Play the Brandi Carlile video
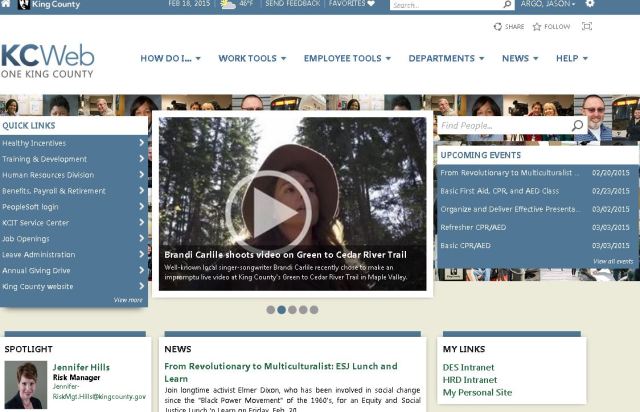This screenshot has height=412, width=640. 269,212
